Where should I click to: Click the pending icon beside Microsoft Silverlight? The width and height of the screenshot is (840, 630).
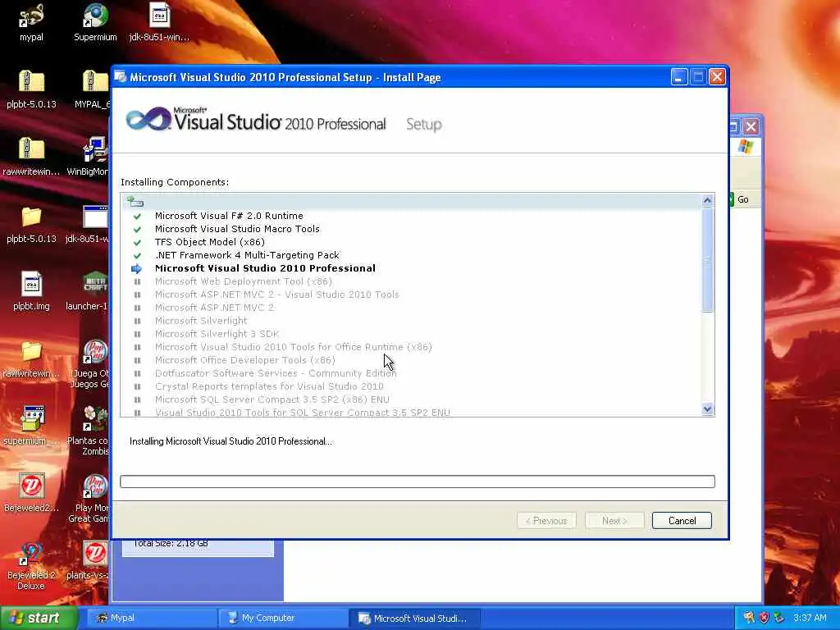pyautogui.click(x=137, y=321)
